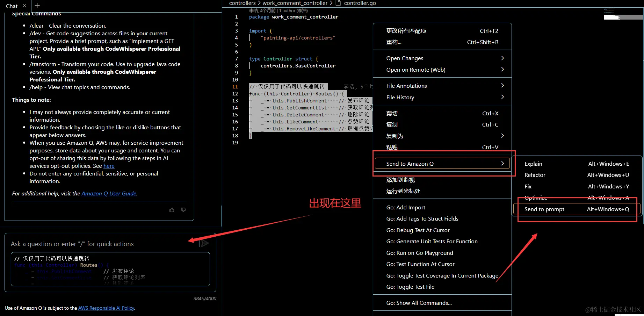
Task: Choose Go: Add Import
Action: click(442, 207)
